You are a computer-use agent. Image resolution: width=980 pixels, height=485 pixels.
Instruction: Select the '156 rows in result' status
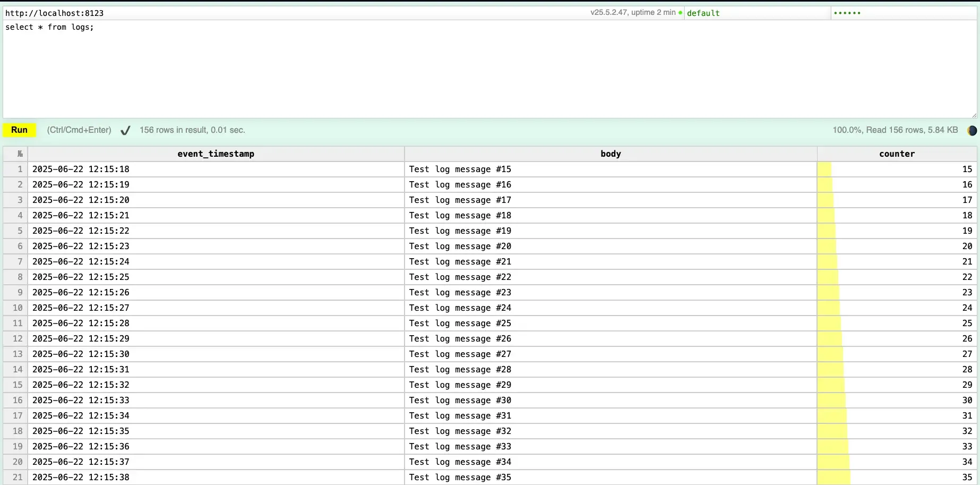(192, 130)
